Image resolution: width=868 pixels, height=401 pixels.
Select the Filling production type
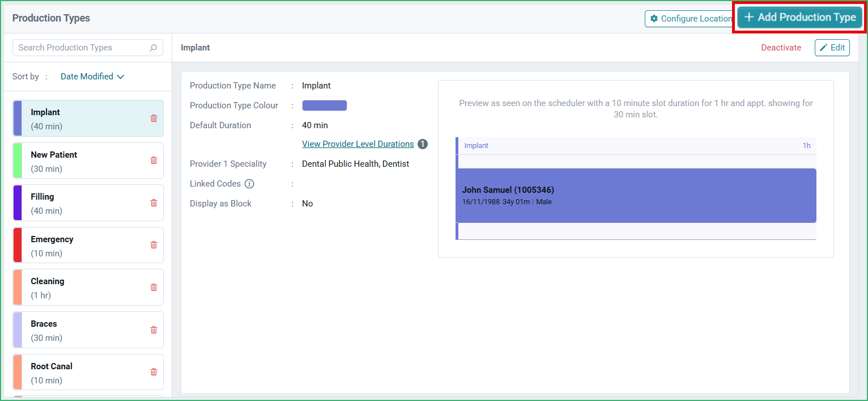(x=88, y=203)
